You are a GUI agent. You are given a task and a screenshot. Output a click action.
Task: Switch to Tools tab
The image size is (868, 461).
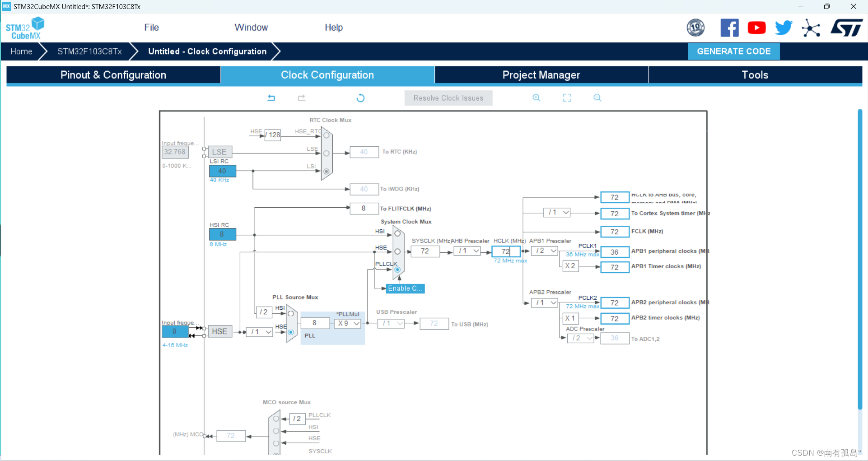[755, 75]
